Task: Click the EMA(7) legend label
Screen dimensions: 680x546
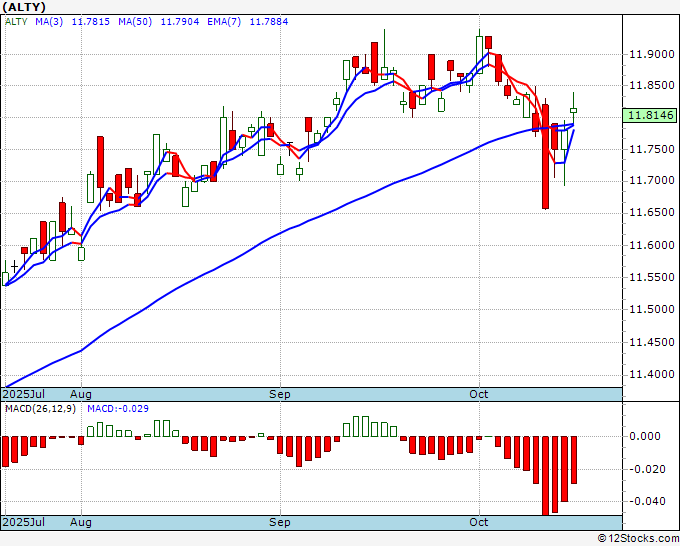Action: coord(224,22)
